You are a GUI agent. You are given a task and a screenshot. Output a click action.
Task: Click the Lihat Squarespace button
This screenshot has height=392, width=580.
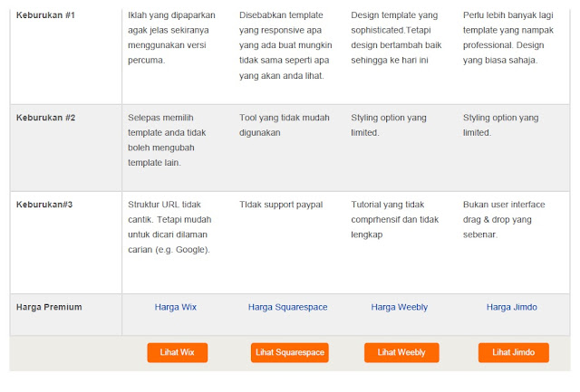point(290,352)
